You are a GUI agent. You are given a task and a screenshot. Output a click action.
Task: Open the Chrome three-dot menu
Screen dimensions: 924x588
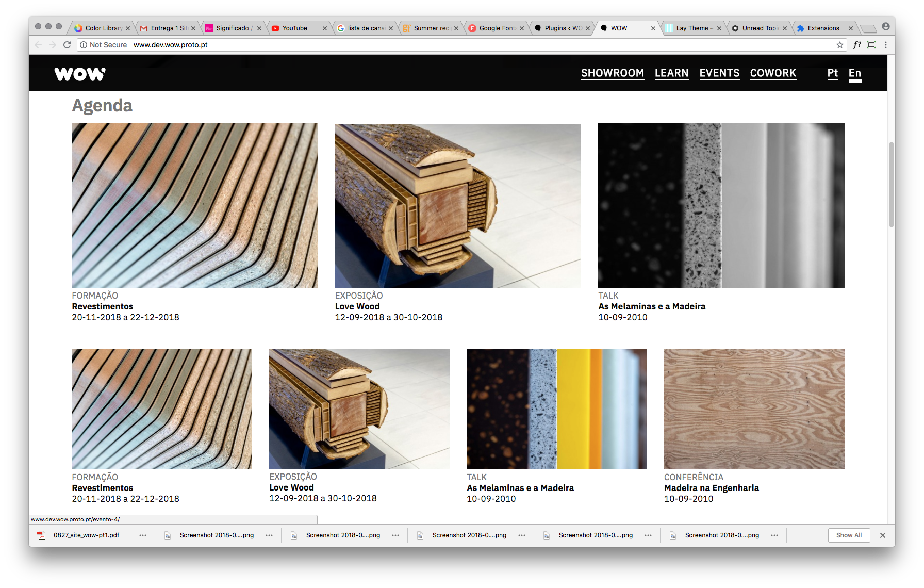[x=886, y=45]
